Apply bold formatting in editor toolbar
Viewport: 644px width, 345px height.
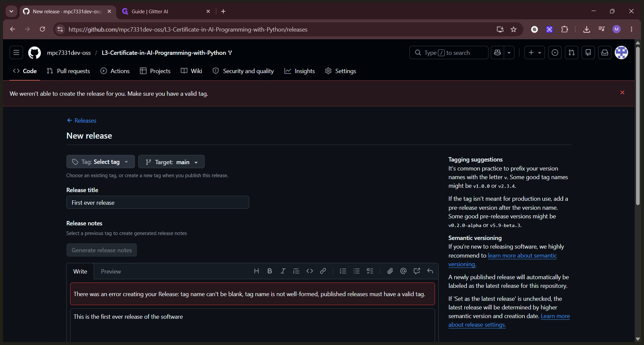coord(269,271)
